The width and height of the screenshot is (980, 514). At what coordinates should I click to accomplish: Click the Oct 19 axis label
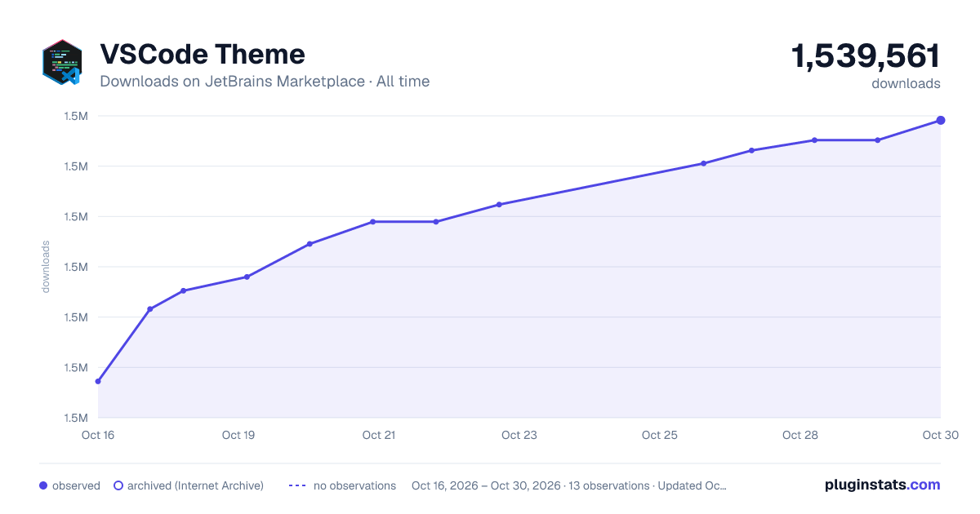(x=238, y=435)
